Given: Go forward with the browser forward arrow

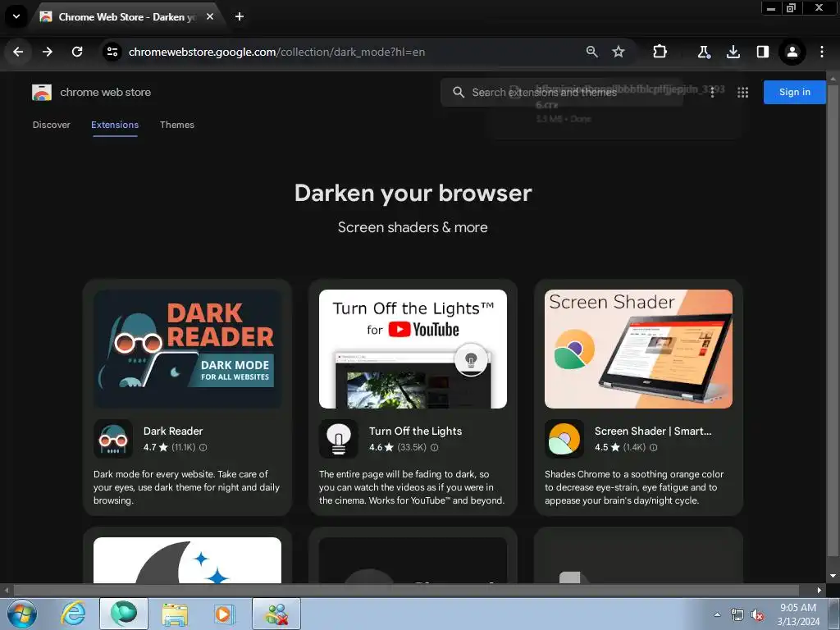Looking at the screenshot, I should click(x=48, y=52).
